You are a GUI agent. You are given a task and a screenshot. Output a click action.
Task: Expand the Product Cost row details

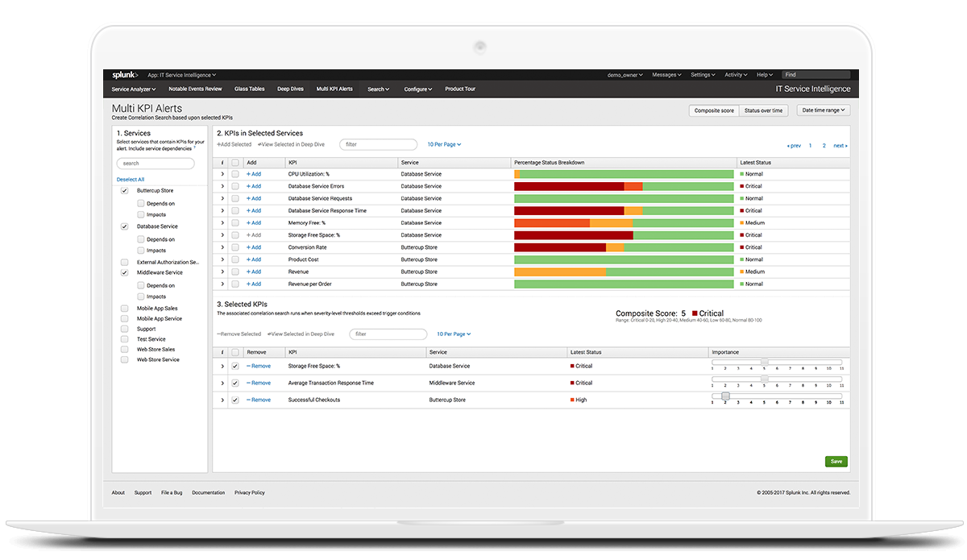point(222,259)
